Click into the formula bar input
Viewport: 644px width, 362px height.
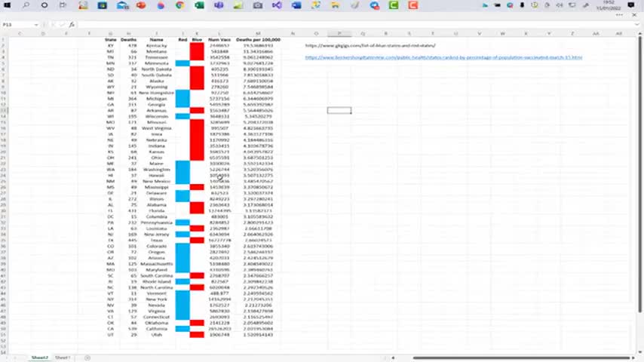point(355,25)
